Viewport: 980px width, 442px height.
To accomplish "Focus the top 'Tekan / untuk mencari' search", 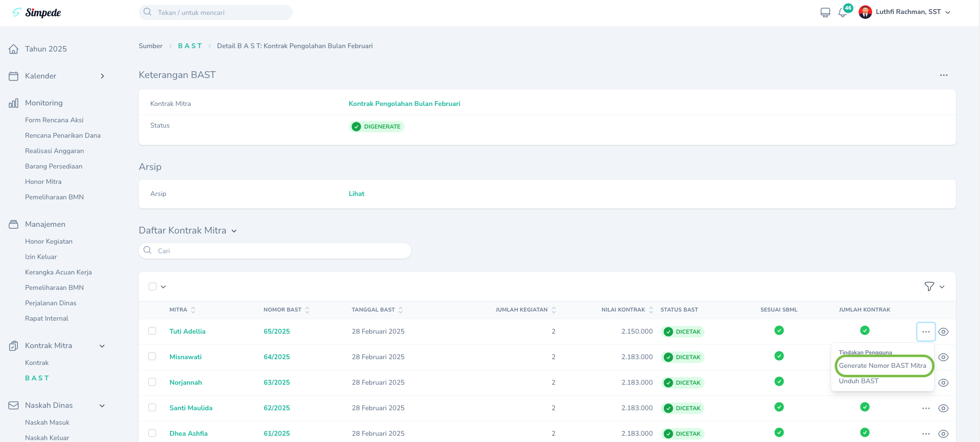I will coord(216,13).
